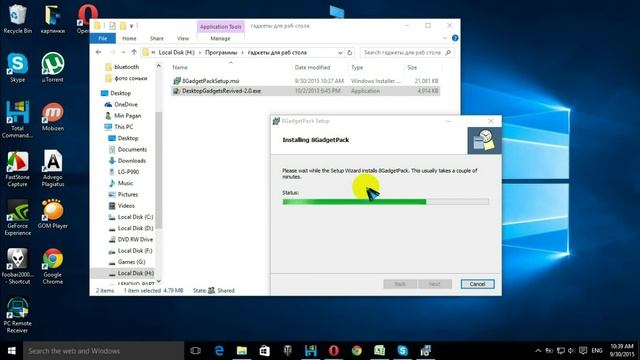Launch Microsoft Edge from the taskbar

point(219,351)
